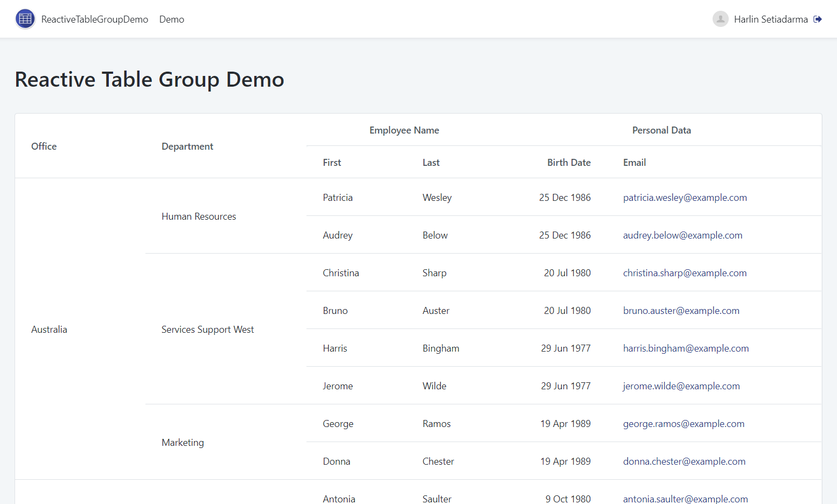Email patricia.wesley@example.com via its link
The height and width of the screenshot is (504, 837).
click(x=685, y=197)
